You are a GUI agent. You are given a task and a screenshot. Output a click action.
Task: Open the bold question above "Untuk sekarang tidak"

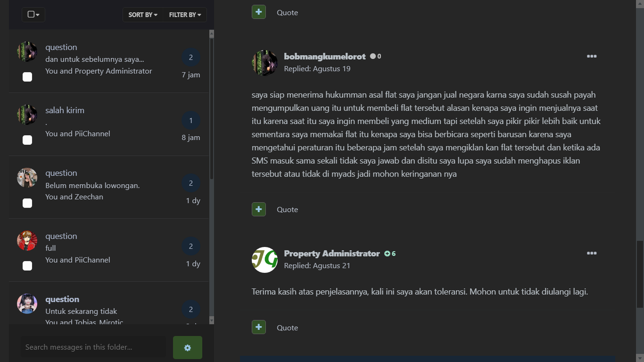pyautogui.click(x=62, y=299)
